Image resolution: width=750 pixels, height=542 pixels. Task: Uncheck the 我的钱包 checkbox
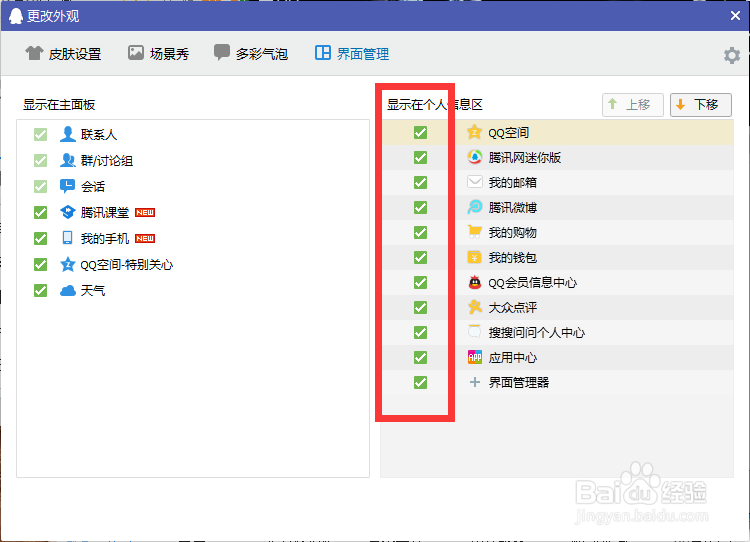pos(420,257)
